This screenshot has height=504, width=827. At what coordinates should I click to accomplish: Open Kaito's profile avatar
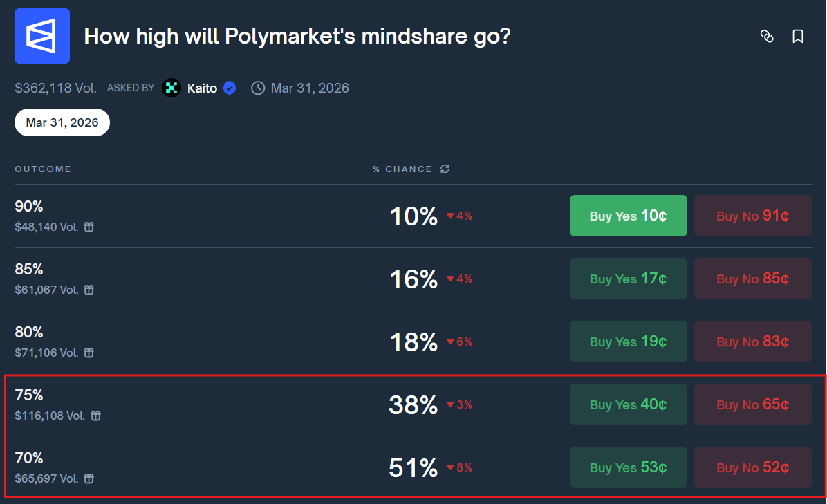tap(171, 88)
